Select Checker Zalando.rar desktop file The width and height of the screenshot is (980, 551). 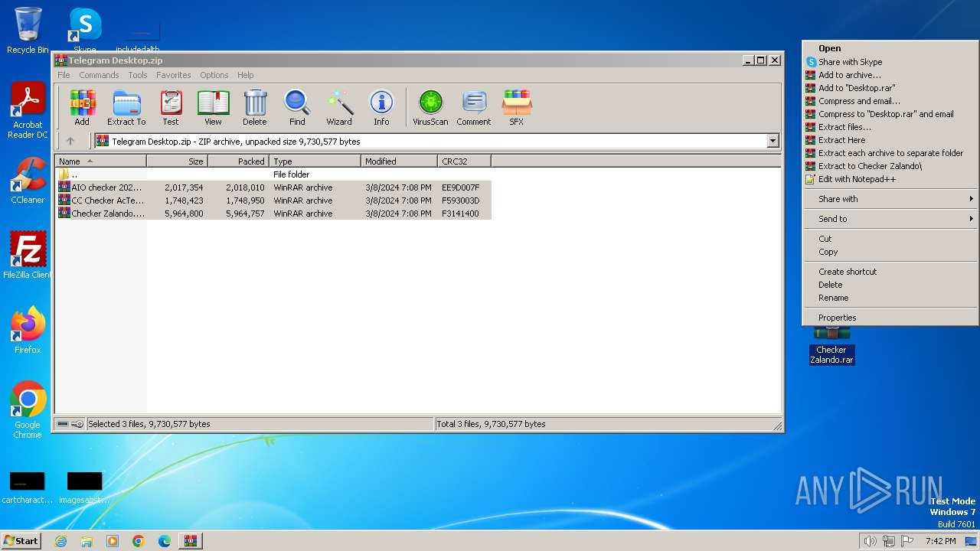pyautogui.click(x=831, y=345)
